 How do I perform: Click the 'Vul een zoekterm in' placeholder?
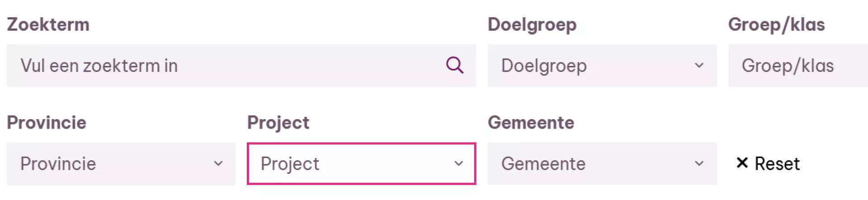pyautogui.click(x=99, y=66)
